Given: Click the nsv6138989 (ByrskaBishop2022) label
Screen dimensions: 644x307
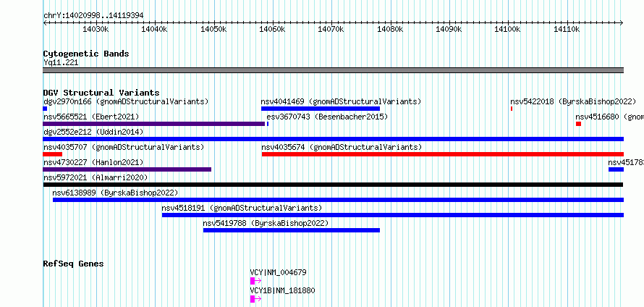Looking at the screenshot, I should [x=115, y=193].
